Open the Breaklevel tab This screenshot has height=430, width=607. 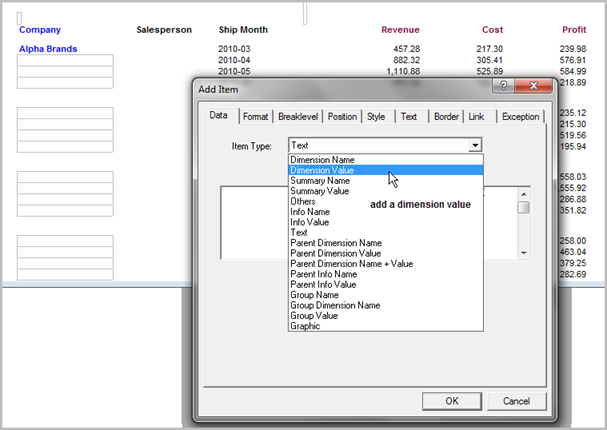[298, 117]
